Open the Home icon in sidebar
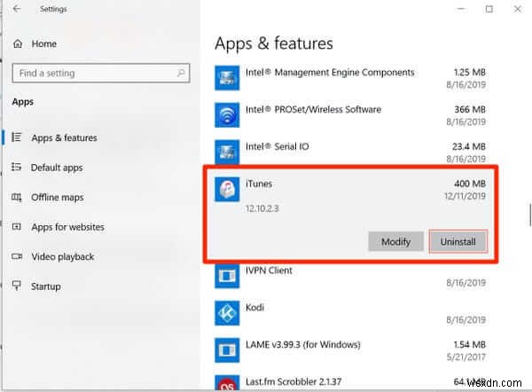This screenshot has width=532, height=392. pos(18,43)
